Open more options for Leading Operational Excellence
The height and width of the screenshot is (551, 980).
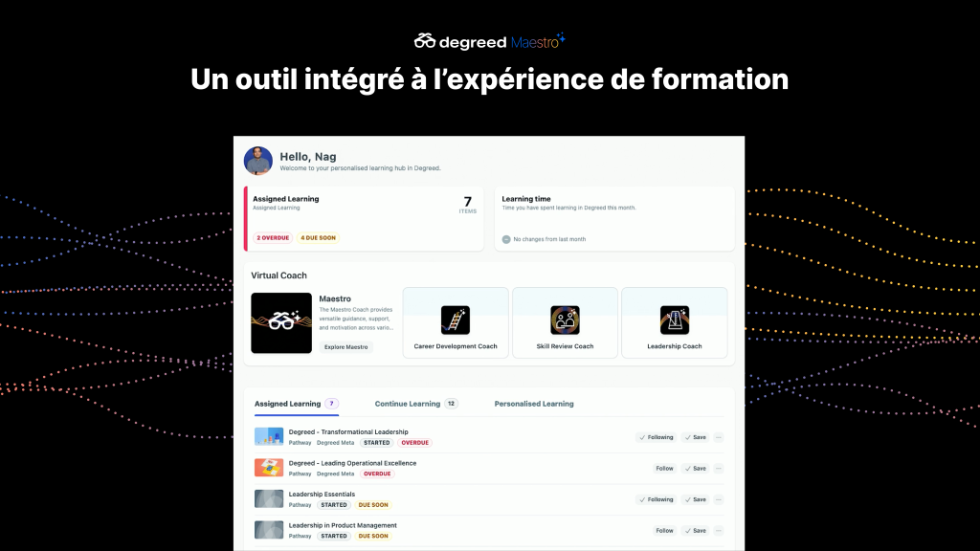pyautogui.click(x=719, y=469)
